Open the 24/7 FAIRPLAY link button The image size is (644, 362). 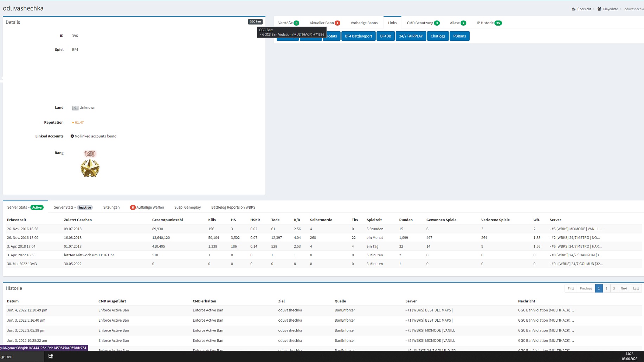[411, 36]
